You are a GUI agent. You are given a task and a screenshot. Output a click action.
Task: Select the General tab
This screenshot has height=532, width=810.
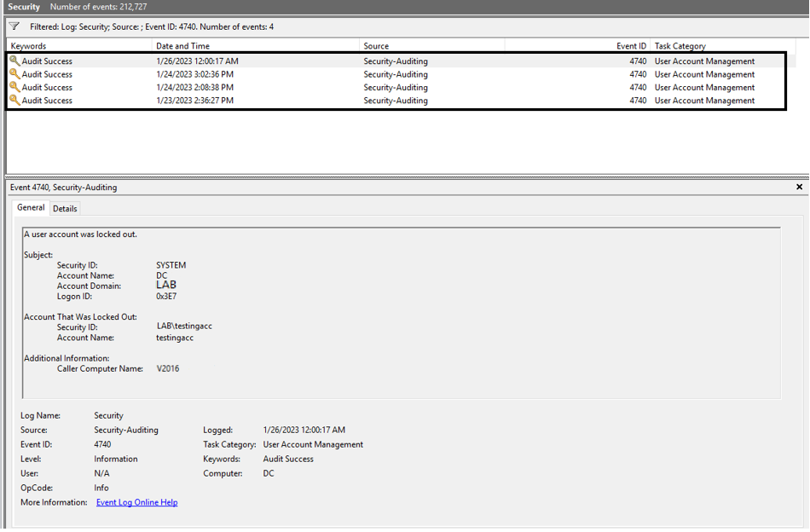[x=31, y=208]
